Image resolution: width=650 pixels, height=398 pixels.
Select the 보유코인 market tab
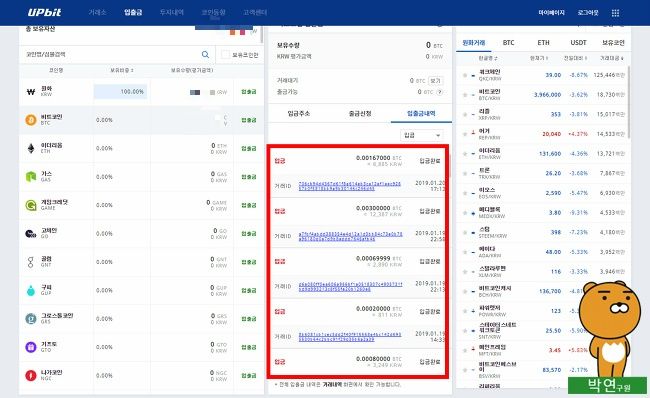(x=613, y=43)
